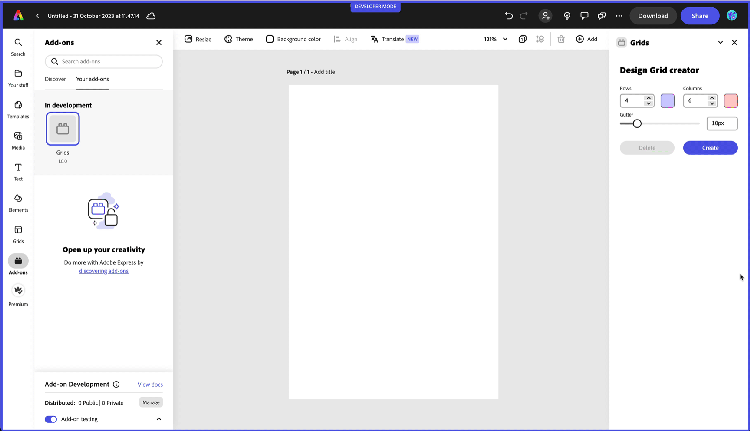Click the Search add-ons field

pyautogui.click(x=104, y=61)
